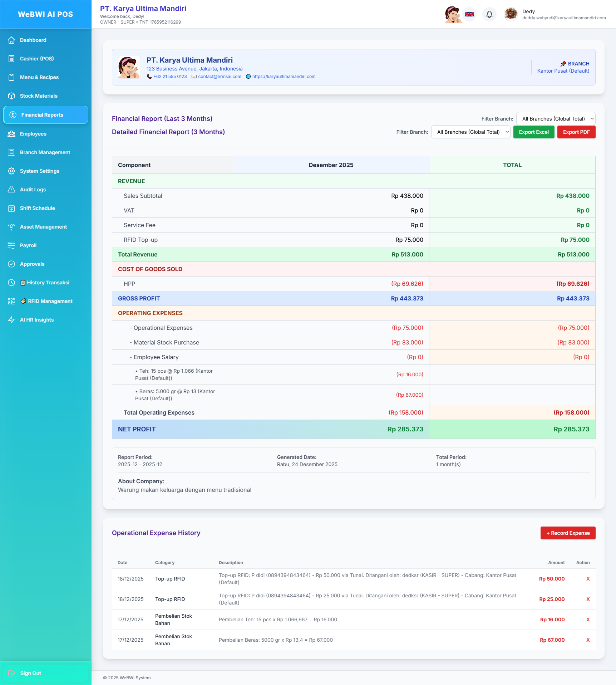616x685 pixels.
Task: Expand the Filter Branch dropdown beside Export Excel
Action: [x=470, y=132]
